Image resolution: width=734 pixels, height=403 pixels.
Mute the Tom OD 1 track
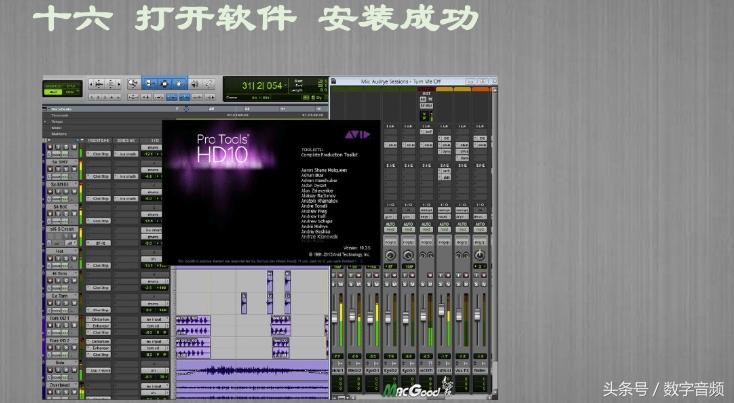point(74,325)
